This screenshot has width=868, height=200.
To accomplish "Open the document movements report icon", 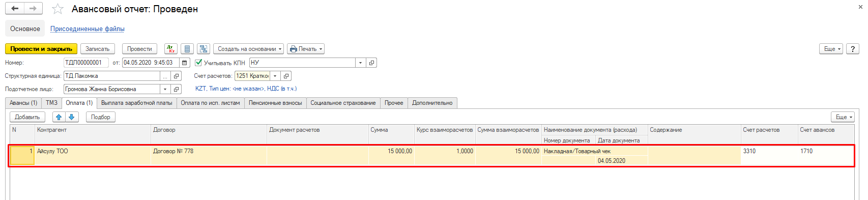I will [187, 49].
